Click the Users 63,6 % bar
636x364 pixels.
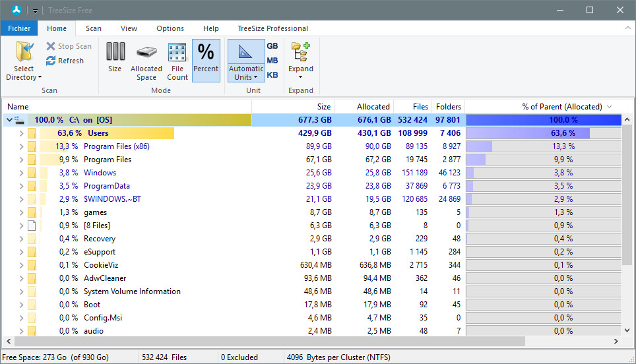coord(544,133)
